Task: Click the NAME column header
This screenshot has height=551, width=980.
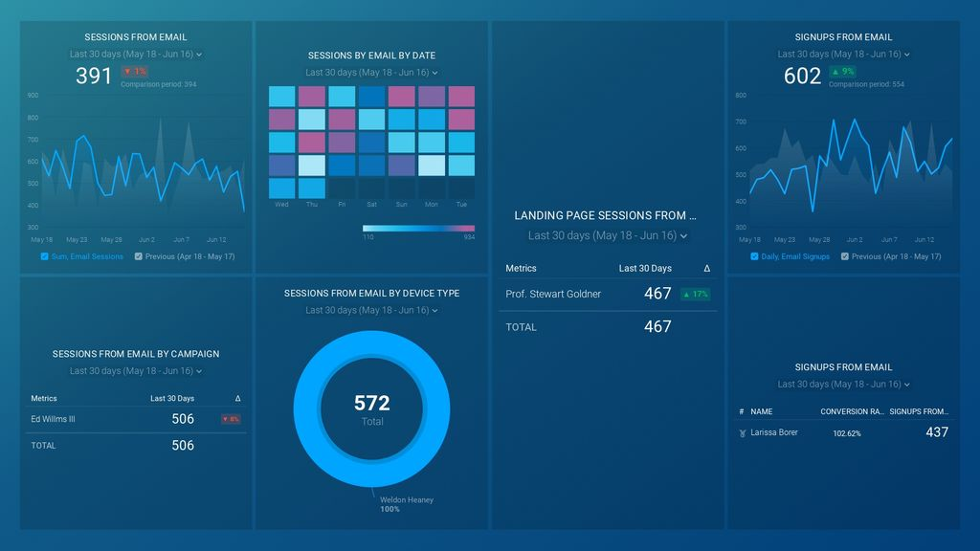Action: [761, 411]
